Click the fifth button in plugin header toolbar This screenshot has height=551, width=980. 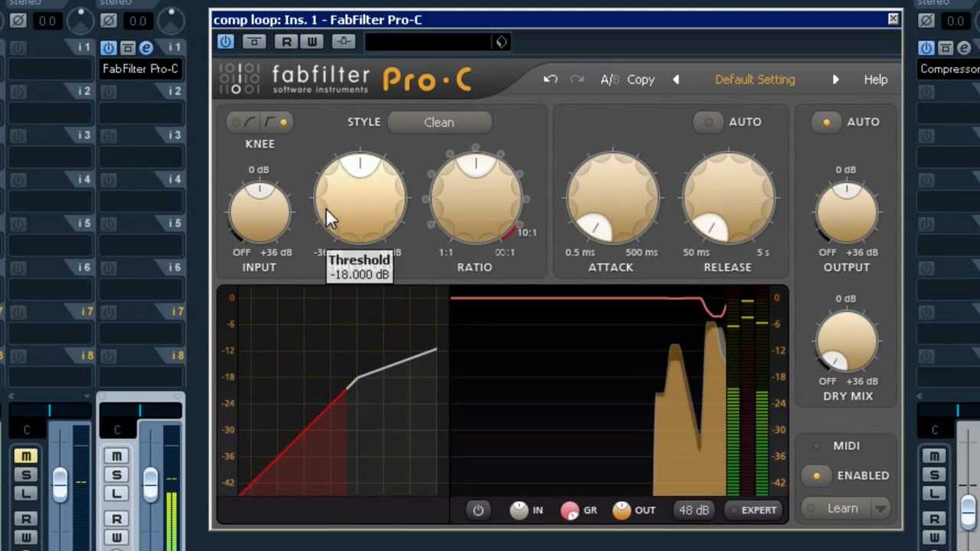click(344, 42)
